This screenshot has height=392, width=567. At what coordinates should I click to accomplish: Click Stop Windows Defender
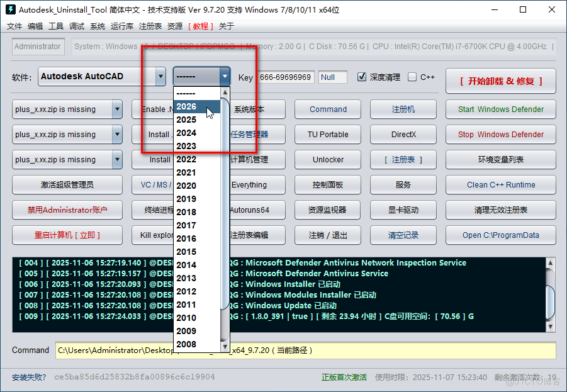pyautogui.click(x=500, y=134)
